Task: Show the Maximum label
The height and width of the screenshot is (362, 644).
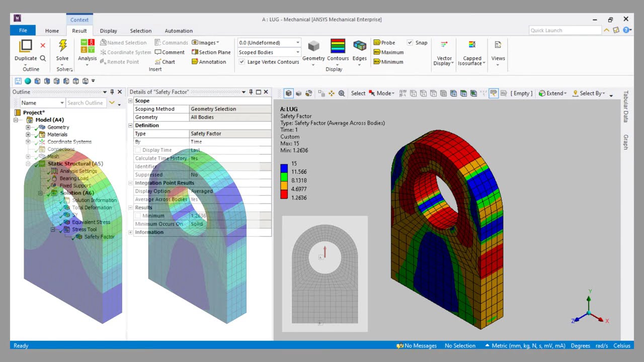Action: pyautogui.click(x=388, y=52)
